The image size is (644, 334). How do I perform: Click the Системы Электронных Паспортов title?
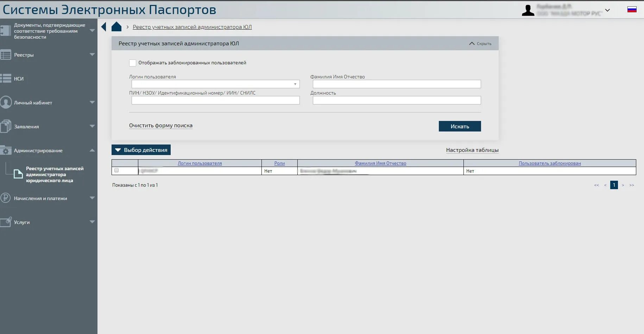[x=109, y=10]
